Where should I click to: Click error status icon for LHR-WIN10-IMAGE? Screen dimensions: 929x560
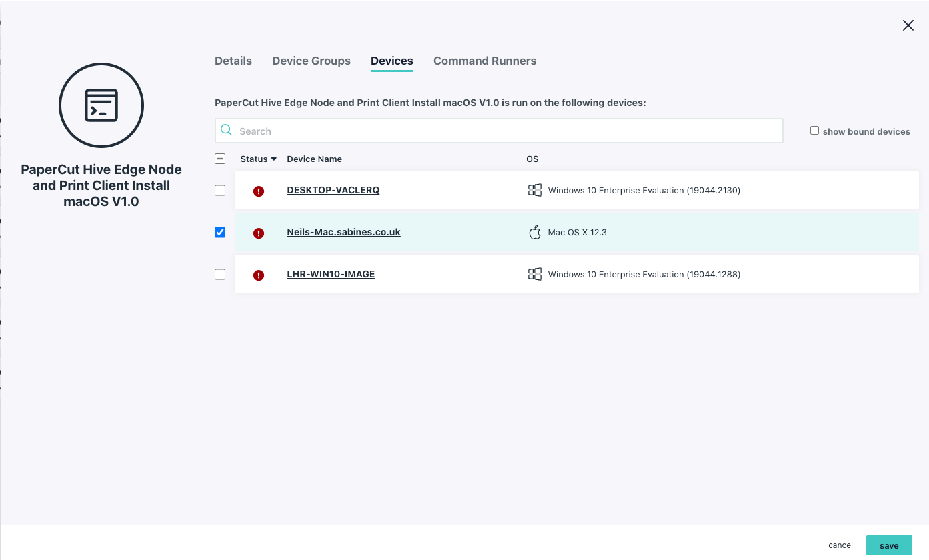click(x=259, y=275)
